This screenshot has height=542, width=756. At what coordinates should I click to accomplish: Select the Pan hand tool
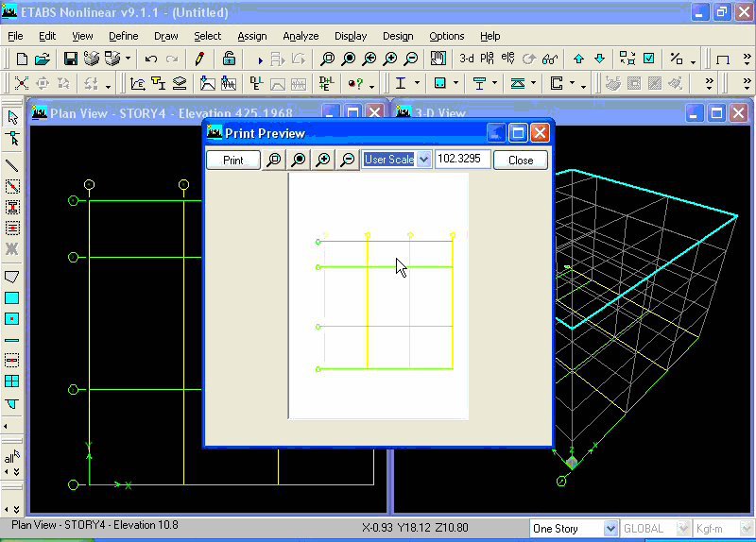click(x=438, y=59)
